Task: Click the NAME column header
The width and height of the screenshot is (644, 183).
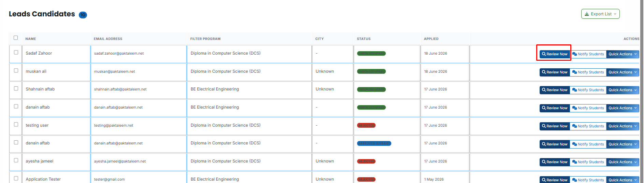Action: click(31, 39)
